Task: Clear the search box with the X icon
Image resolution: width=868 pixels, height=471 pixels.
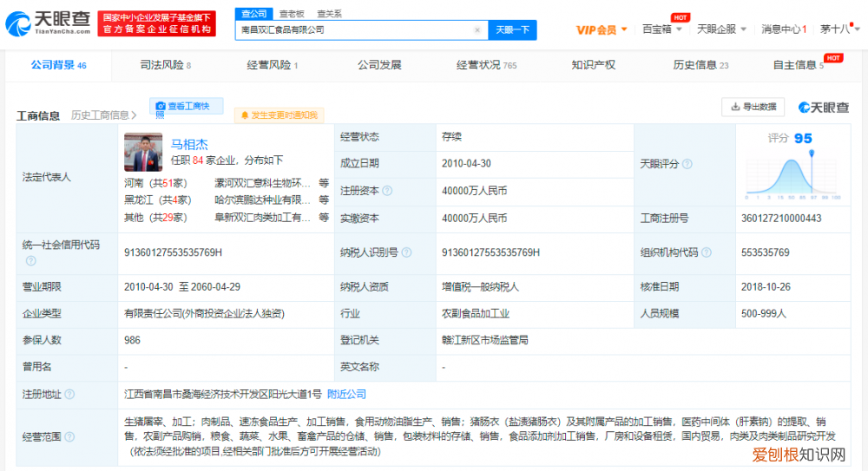Action: (x=477, y=29)
